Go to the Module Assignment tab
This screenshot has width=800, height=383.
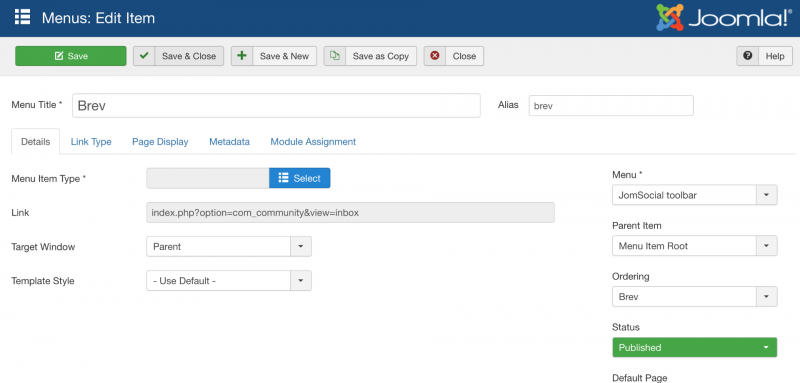313,142
